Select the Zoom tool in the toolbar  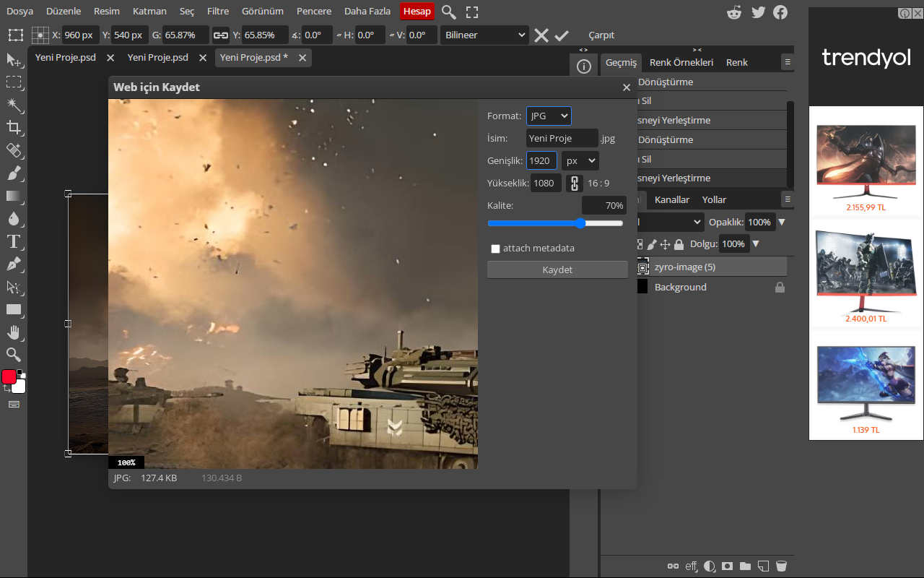(14, 355)
